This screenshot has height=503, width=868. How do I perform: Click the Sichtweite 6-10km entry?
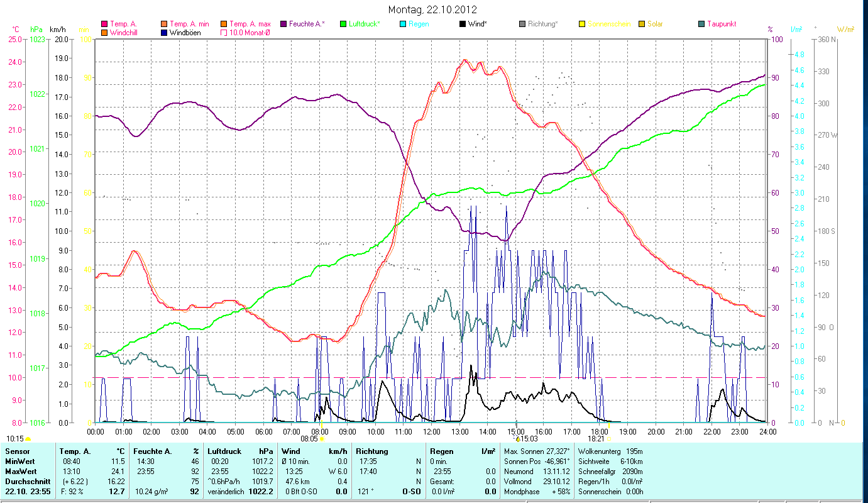(x=611, y=461)
